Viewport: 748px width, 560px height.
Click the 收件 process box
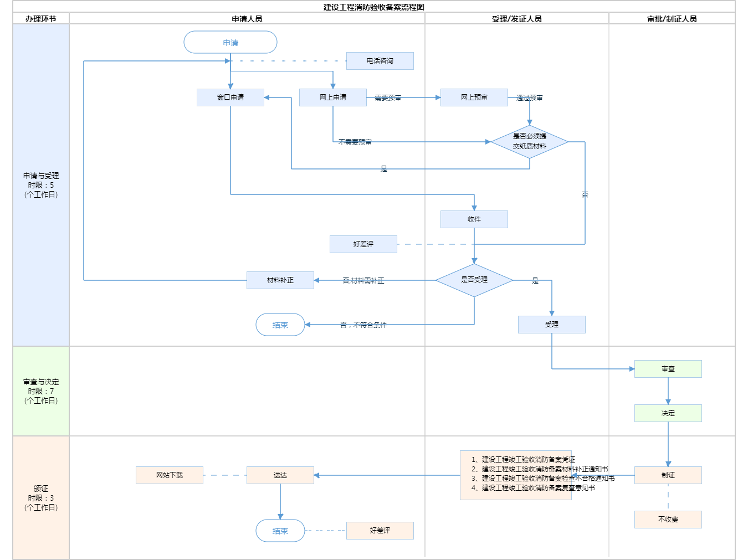[474, 219]
